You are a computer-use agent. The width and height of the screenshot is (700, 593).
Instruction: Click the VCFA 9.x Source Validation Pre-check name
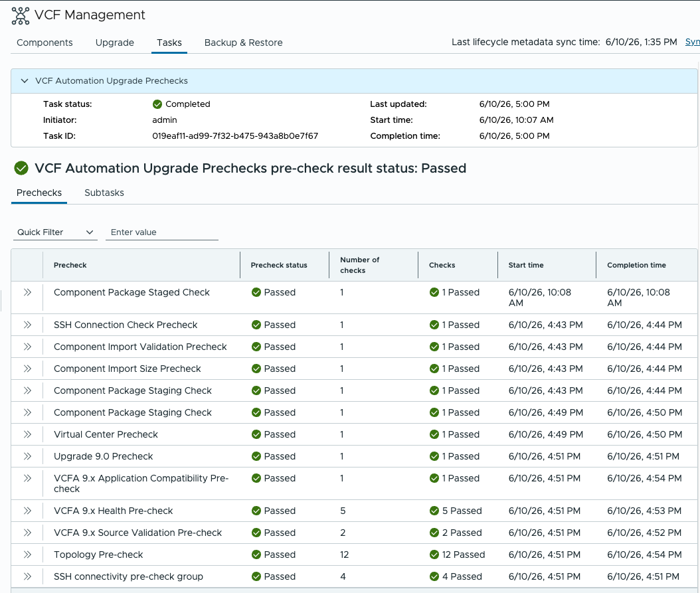137,533
